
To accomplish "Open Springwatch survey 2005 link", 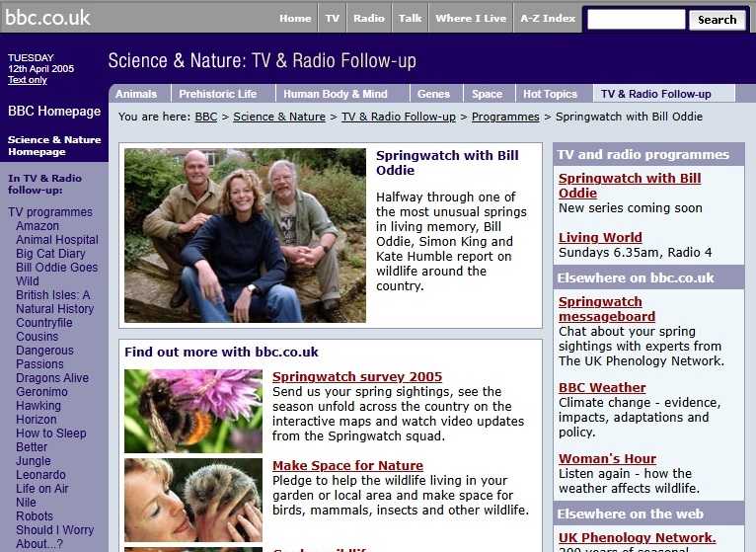I will 357,377.
